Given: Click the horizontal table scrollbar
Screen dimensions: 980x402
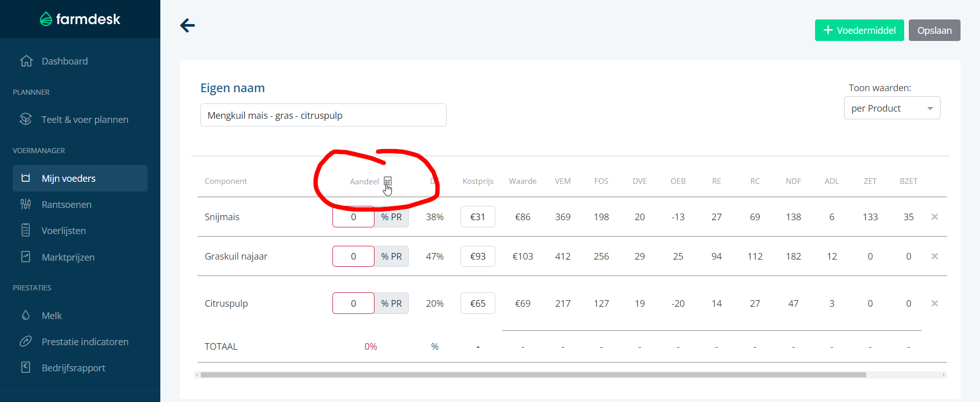Looking at the screenshot, I should (533, 375).
